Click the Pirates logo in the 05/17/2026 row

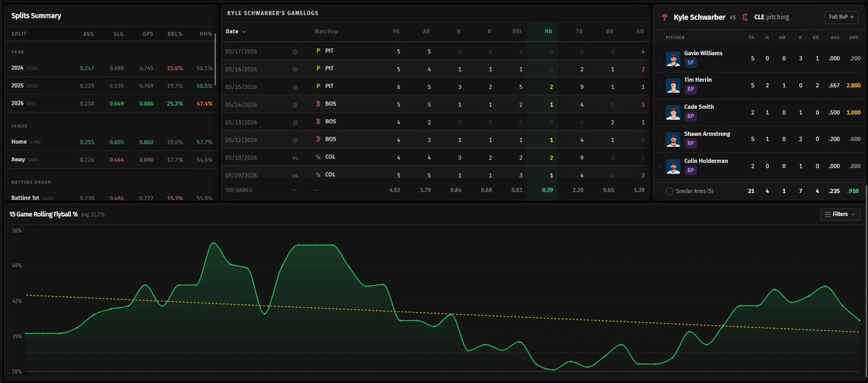[318, 51]
